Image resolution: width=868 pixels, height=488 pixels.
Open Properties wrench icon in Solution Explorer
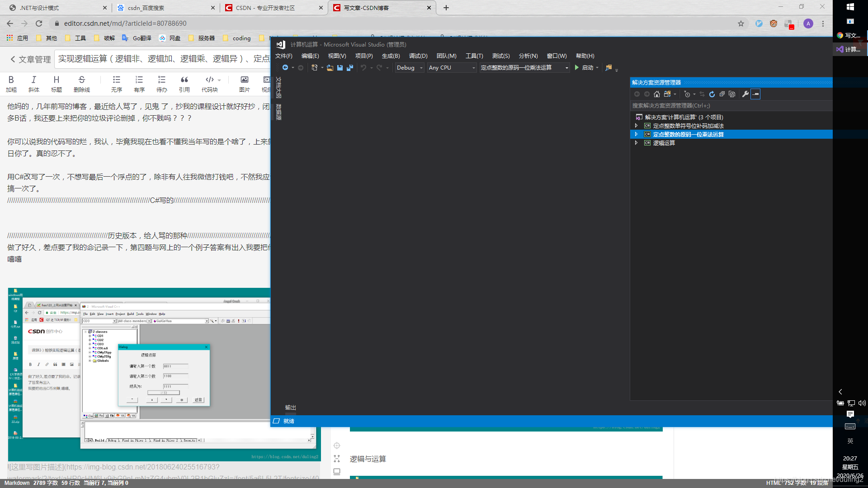click(x=745, y=94)
